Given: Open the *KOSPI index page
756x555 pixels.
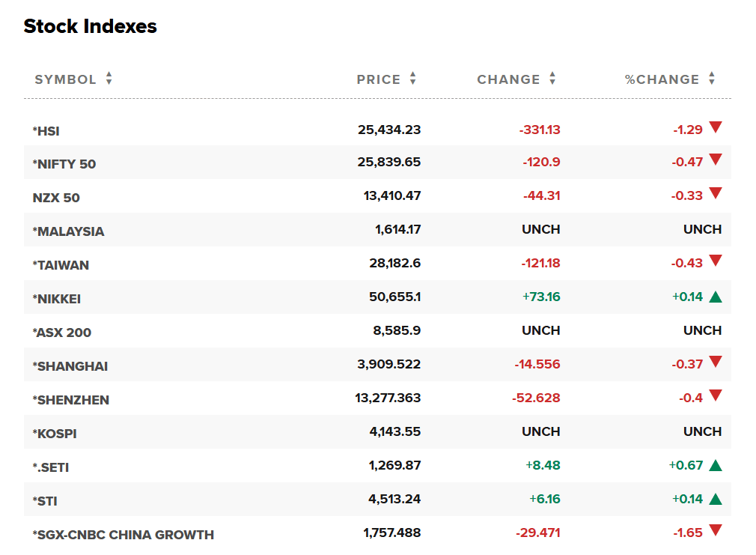Looking at the screenshot, I should tap(55, 434).
